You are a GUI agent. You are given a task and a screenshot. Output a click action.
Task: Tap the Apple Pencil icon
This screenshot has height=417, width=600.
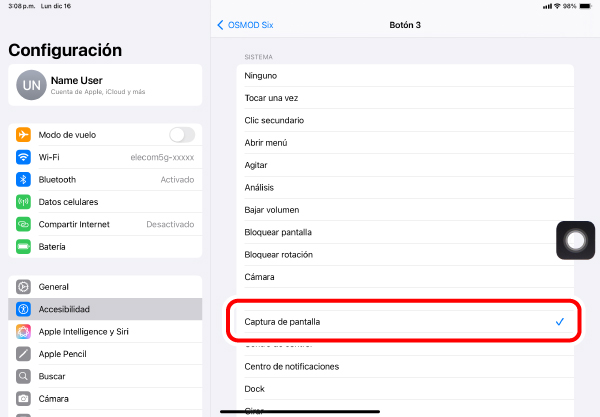click(x=24, y=354)
